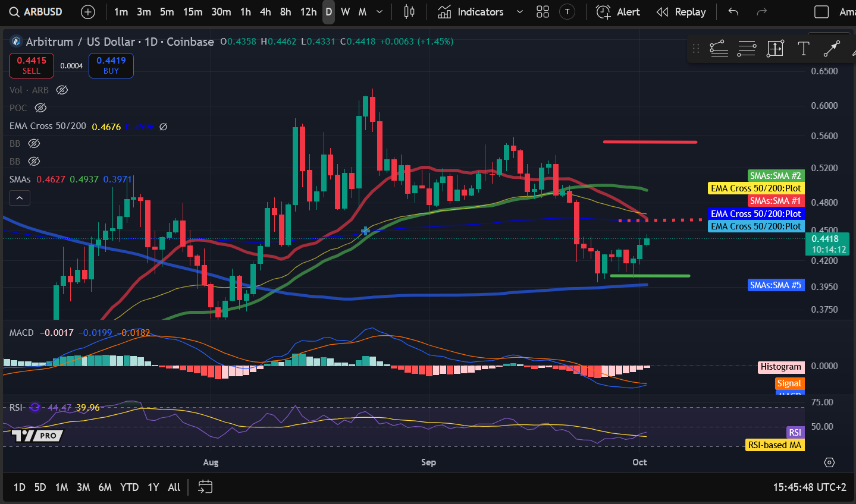856x504 pixels.
Task: Open the favorite indicators dropdown chevron
Action: [x=519, y=12]
